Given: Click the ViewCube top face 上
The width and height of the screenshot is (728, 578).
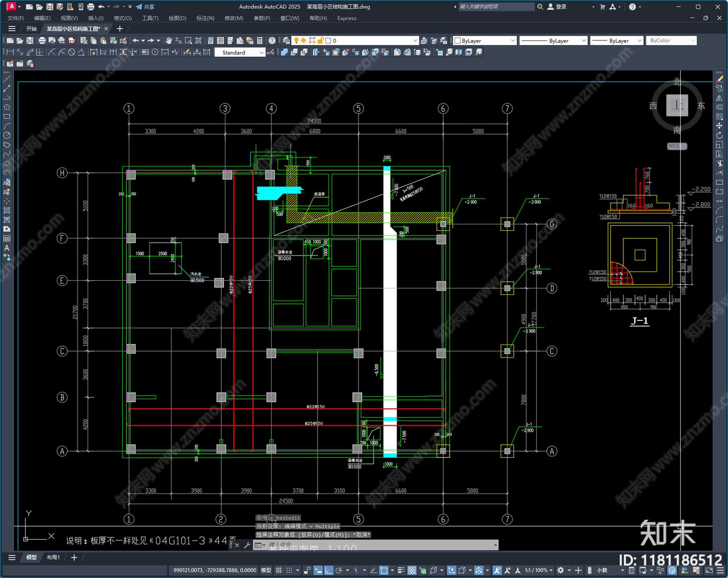Looking at the screenshot, I should click(677, 106).
